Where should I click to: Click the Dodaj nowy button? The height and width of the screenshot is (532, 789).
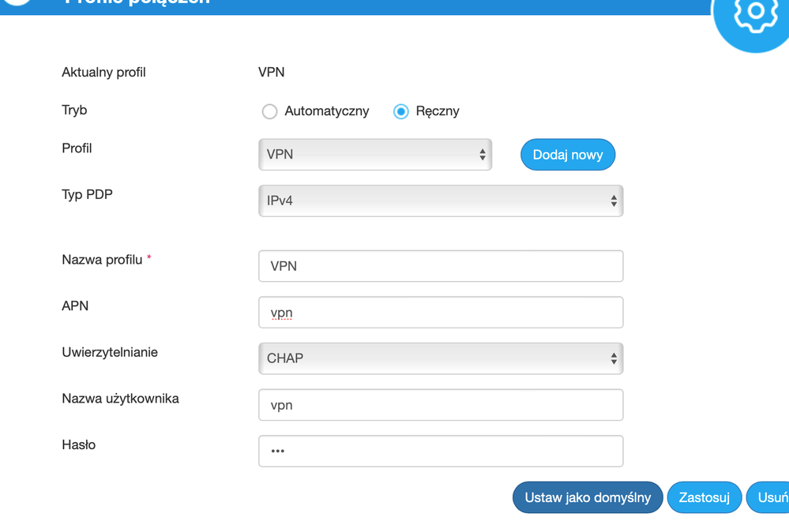pos(568,155)
